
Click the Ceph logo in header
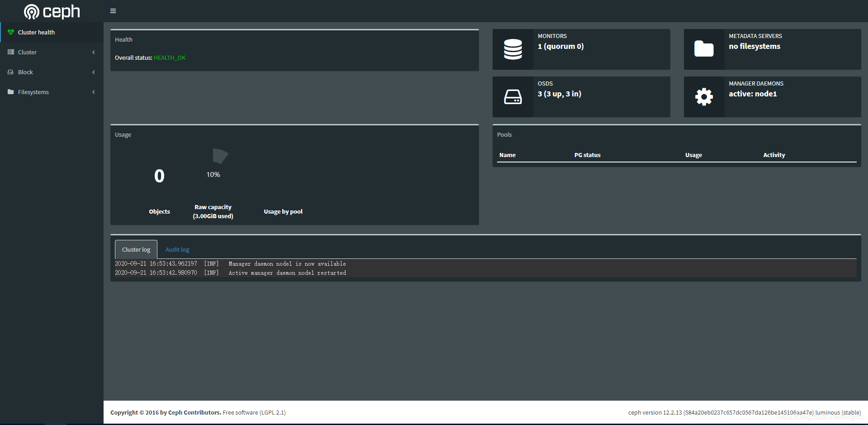click(x=52, y=11)
